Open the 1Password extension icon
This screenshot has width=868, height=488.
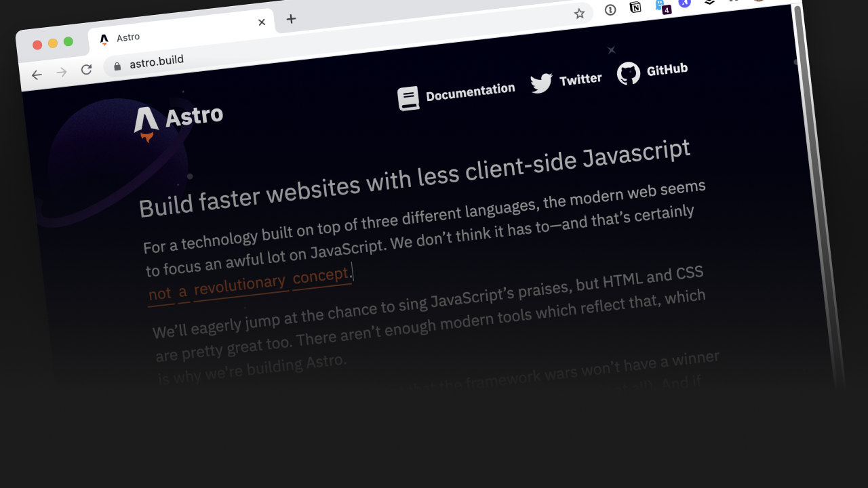[610, 9]
